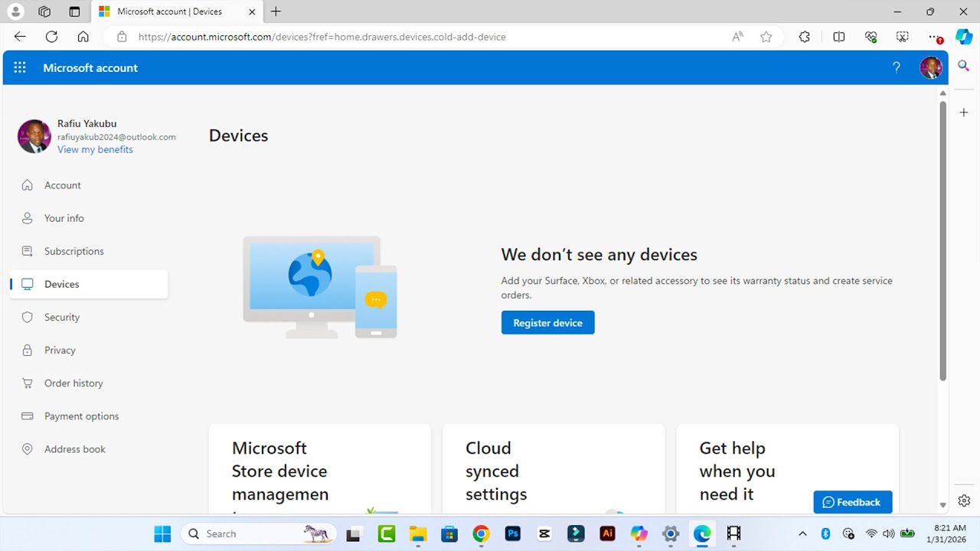Open the tab actions menu icon
This screenshot has width=980, height=551.
pos(74,11)
